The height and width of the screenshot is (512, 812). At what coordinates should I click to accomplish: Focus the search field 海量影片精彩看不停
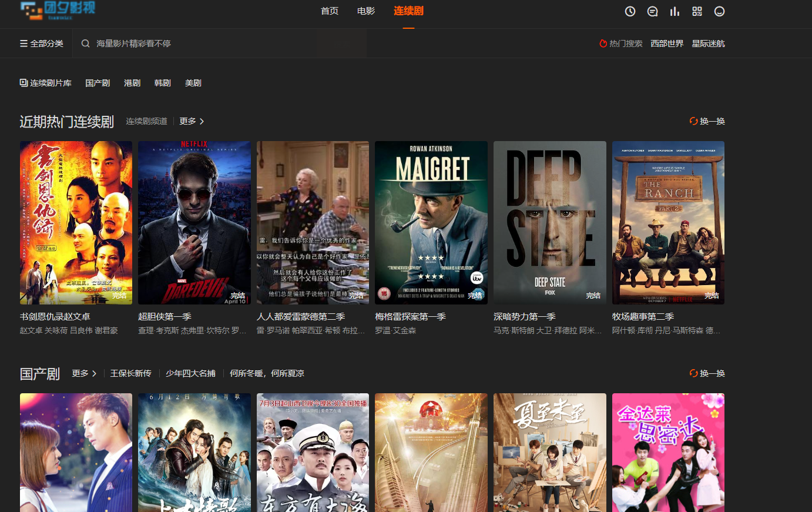[x=220, y=43]
